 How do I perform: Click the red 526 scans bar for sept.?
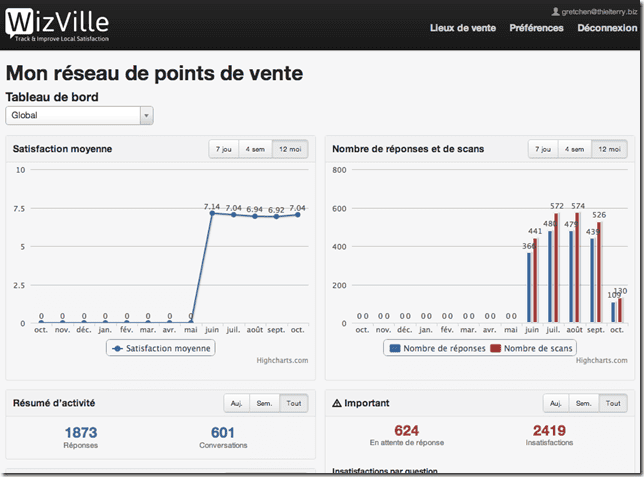pos(599,272)
